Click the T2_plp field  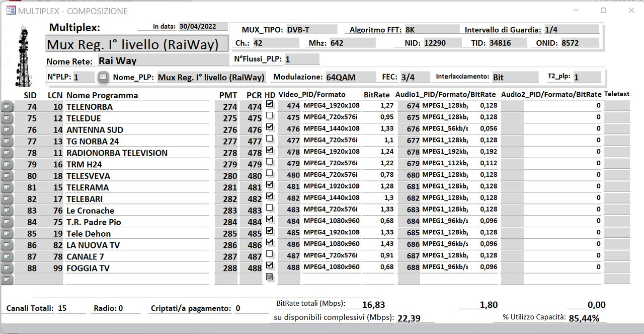pos(587,77)
